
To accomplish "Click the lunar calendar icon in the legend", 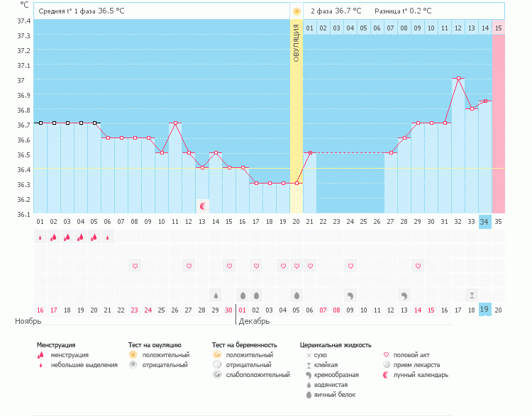I will (386, 375).
